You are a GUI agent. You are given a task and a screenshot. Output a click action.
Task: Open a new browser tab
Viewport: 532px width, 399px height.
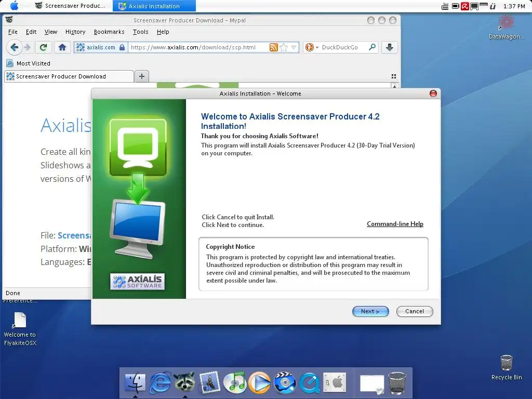(x=142, y=76)
